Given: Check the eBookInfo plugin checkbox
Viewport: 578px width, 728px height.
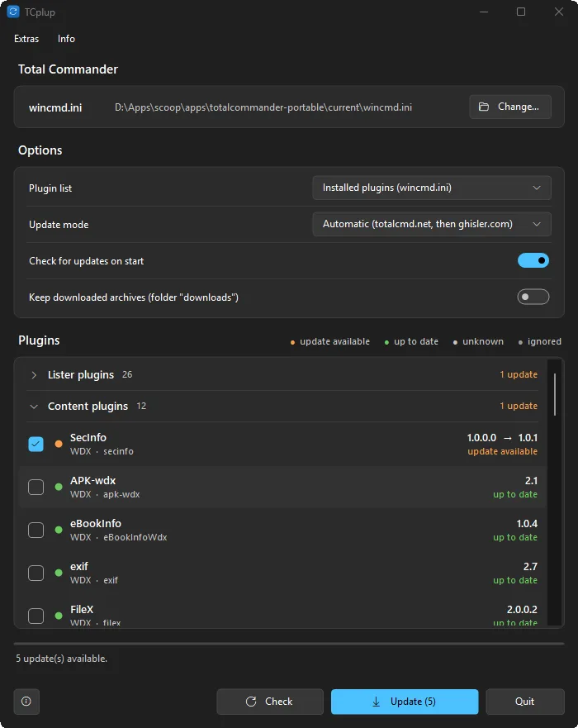Looking at the screenshot, I should [36, 530].
